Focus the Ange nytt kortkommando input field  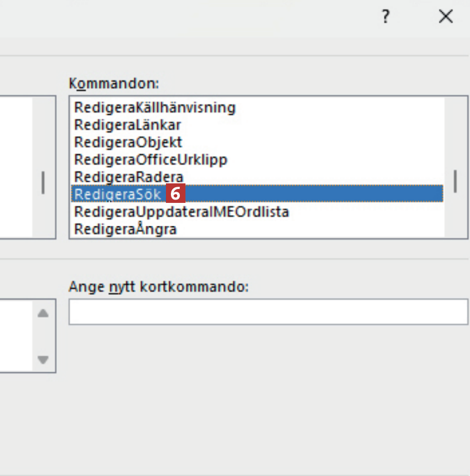pos(268,312)
